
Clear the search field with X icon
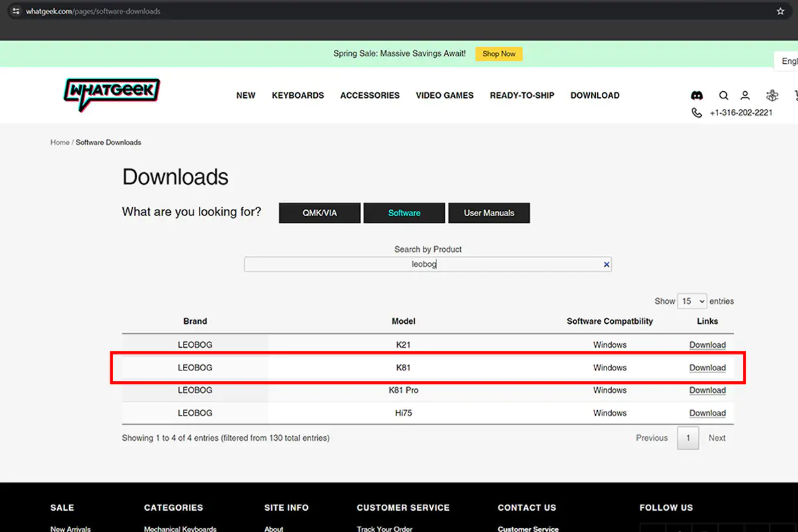606,265
